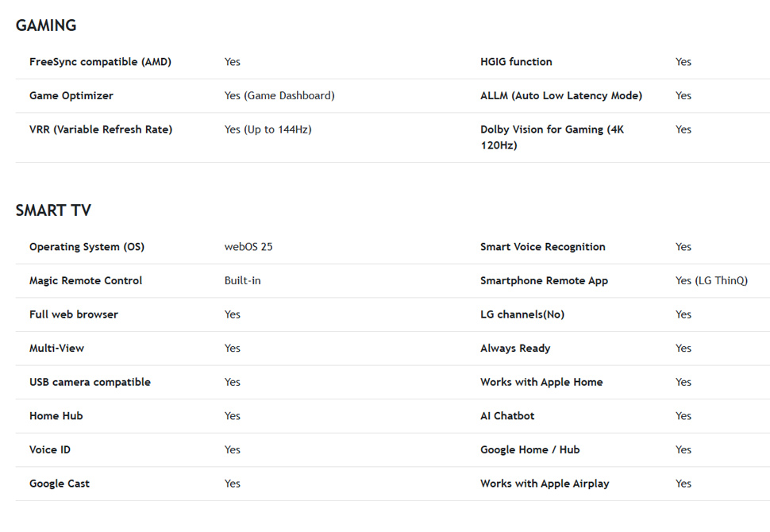Click the FreeSync compatible (AMD) label

coord(100,62)
